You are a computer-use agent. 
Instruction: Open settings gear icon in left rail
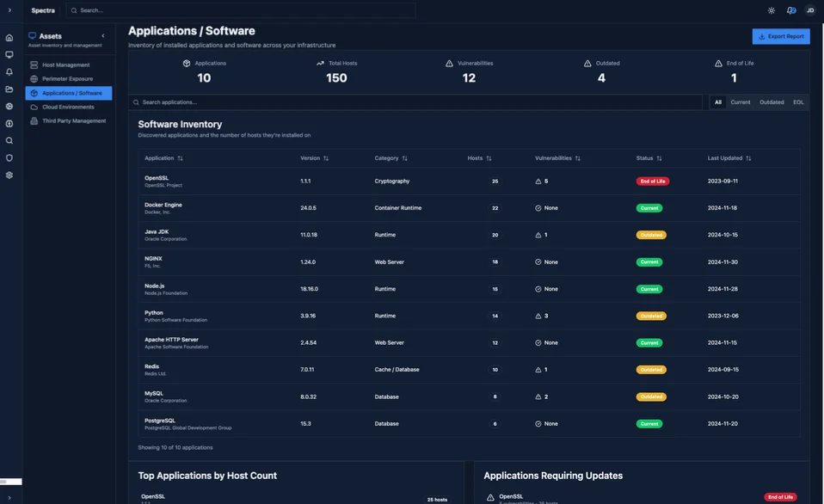tap(9, 175)
